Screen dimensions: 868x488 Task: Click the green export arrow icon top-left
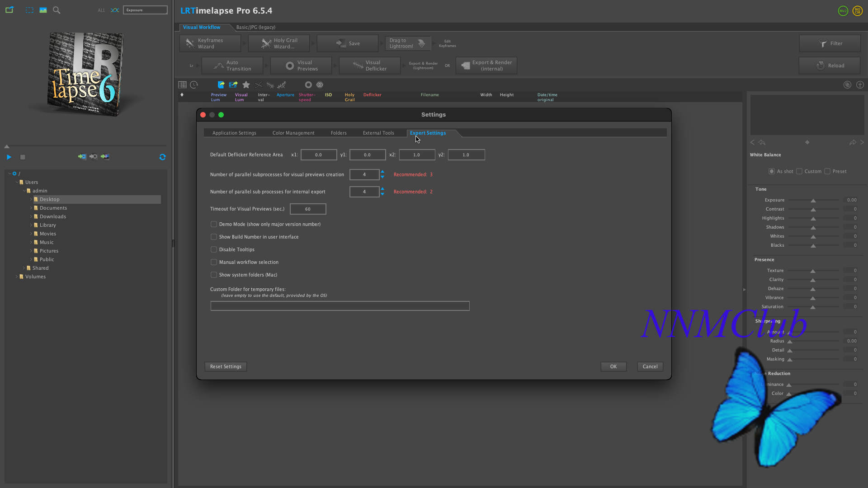click(x=9, y=10)
